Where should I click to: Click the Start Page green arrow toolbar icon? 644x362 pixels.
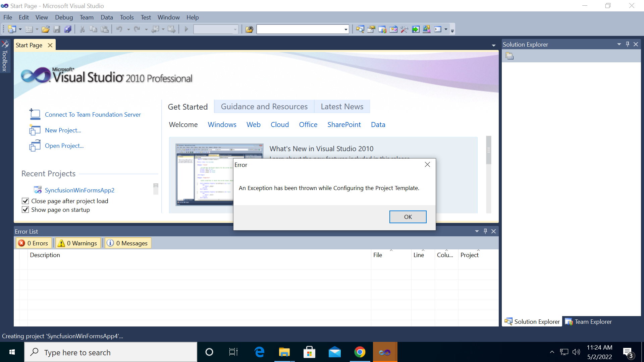coord(415,29)
